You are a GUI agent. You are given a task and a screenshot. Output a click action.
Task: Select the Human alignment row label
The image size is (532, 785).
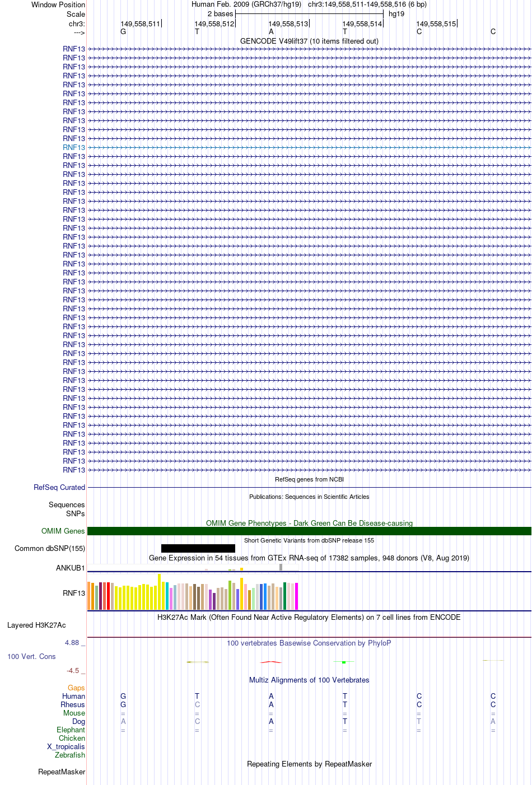tap(74, 697)
